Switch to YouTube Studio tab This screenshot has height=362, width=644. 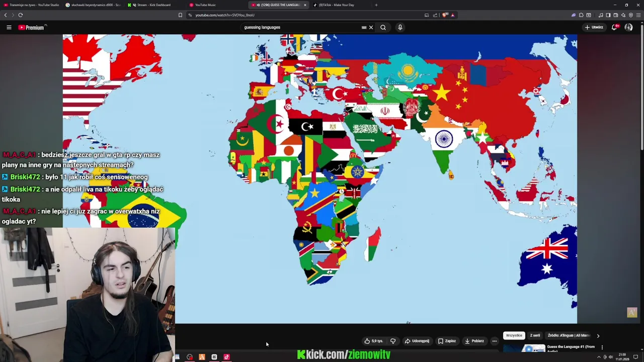(31, 5)
